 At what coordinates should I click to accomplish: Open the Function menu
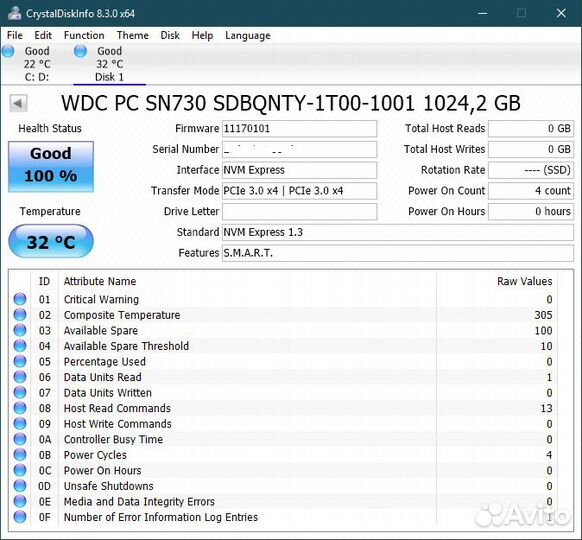pyautogui.click(x=84, y=35)
